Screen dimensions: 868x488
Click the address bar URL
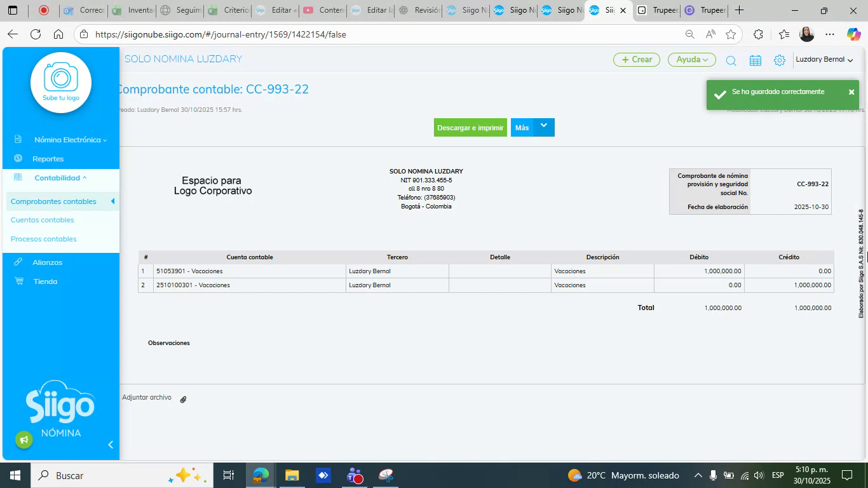tap(220, 34)
